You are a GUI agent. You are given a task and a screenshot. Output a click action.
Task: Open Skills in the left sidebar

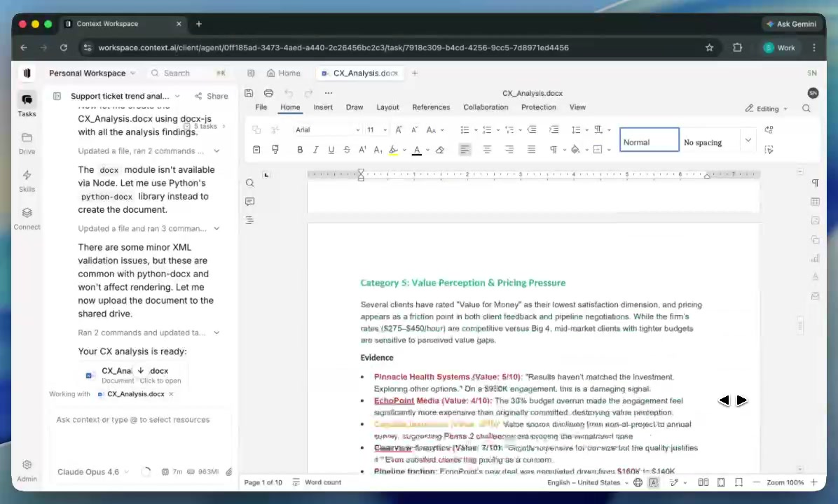[x=27, y=181]
